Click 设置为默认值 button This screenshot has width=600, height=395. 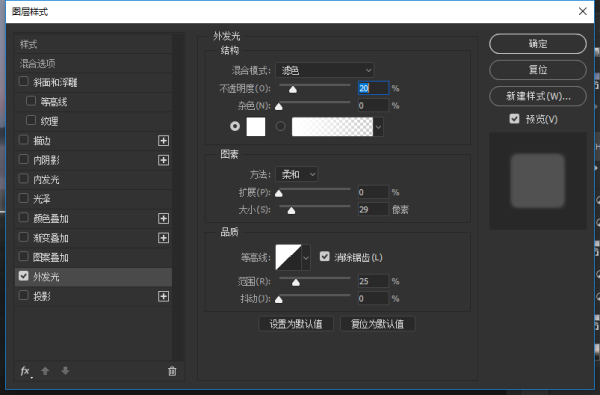click(296, 324)
